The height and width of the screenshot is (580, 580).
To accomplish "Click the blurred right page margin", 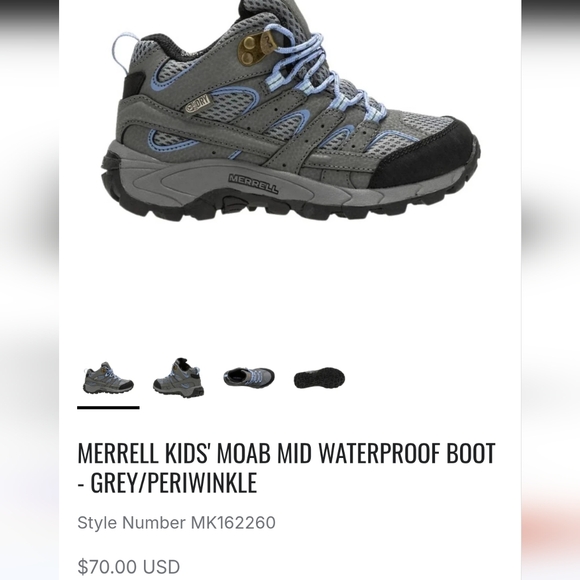I will pos(551,290).
